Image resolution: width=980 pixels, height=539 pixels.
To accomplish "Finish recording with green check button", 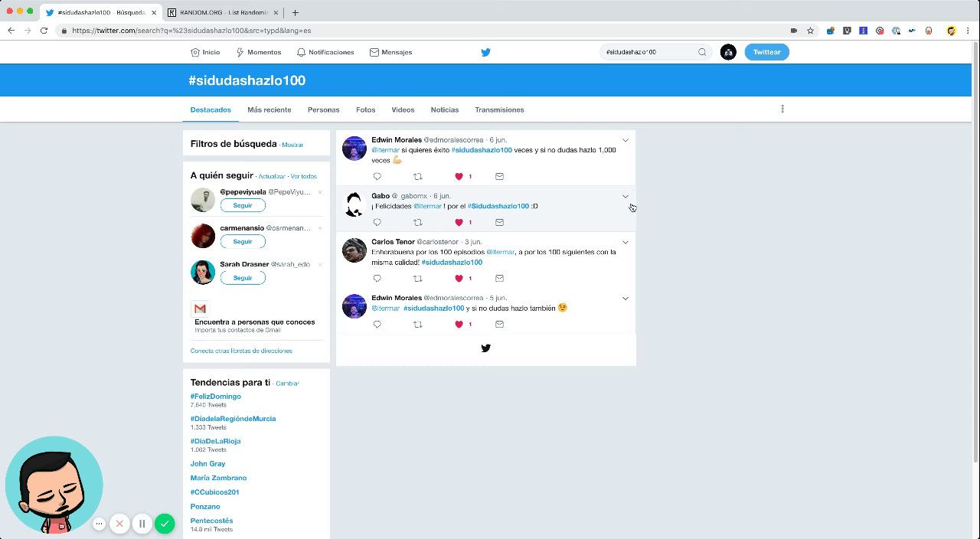I will pos(165,524).
